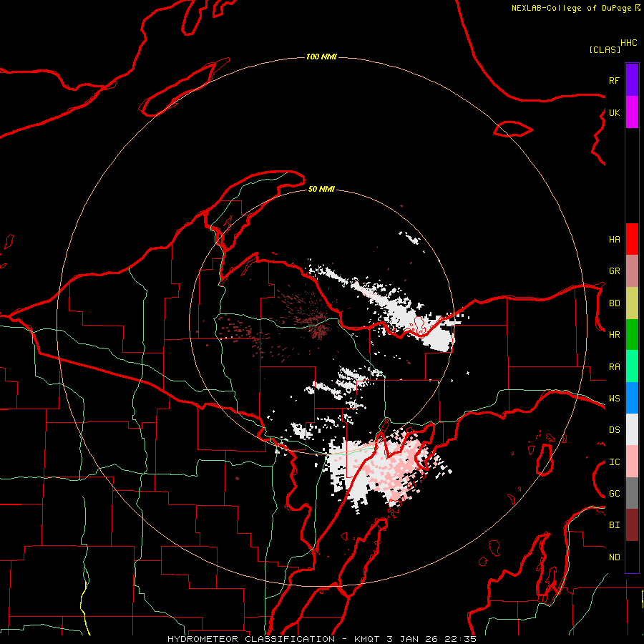Image resolution: width=644 pixels, height=644 pixels.
Task: Click the RF legend label
Action: tap(614, 80)
